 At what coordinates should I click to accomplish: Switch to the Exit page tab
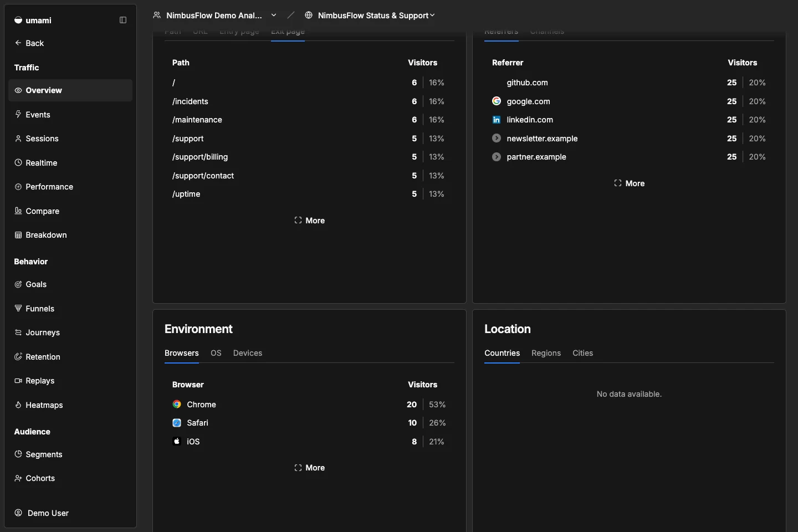coord(288,32)
